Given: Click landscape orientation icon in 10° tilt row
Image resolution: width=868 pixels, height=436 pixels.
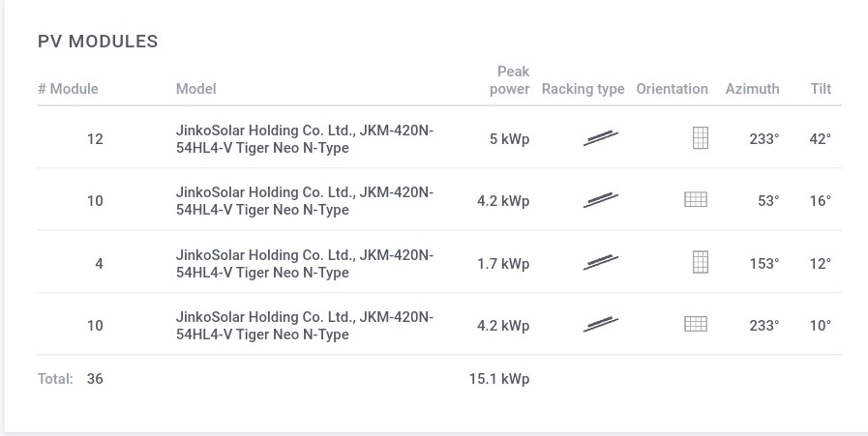Looking at the screenshot, I should (696, 324).
